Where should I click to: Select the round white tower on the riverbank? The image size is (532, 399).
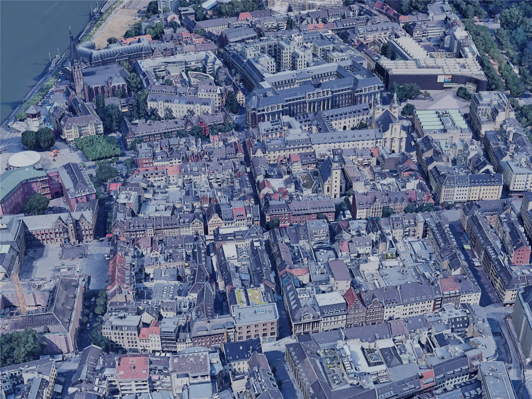[x=33, y=117]
